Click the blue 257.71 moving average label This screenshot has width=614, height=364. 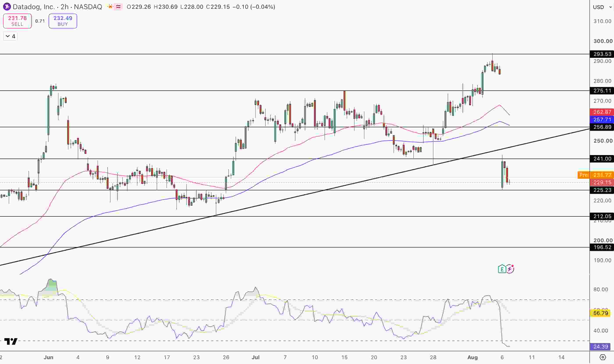[602, 119]
